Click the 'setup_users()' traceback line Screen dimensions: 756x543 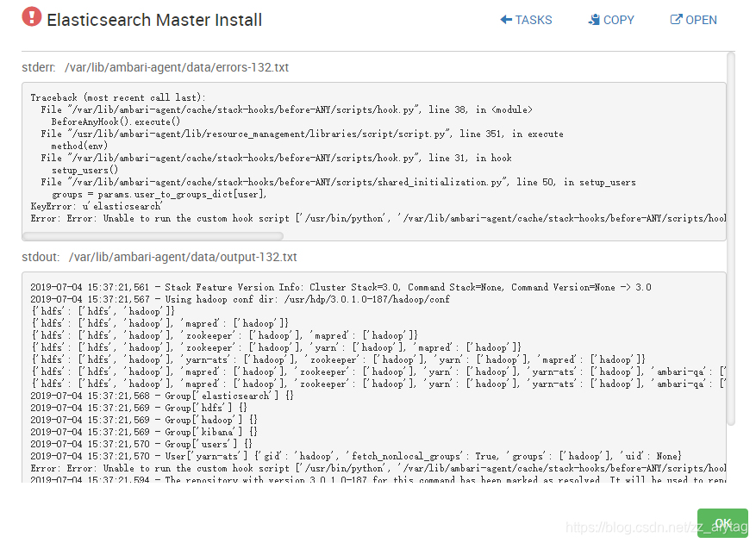pos(84,171)
